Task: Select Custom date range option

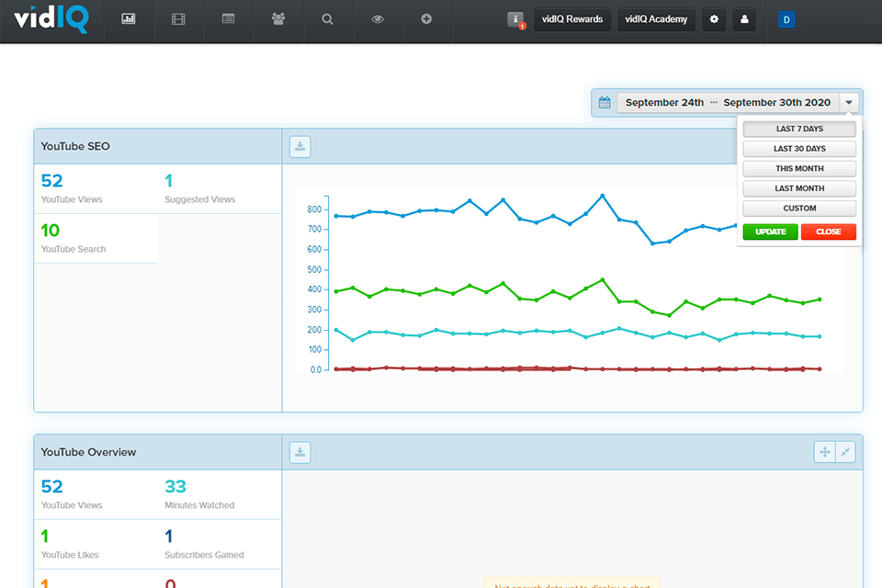Action: (x=799, y=209)
